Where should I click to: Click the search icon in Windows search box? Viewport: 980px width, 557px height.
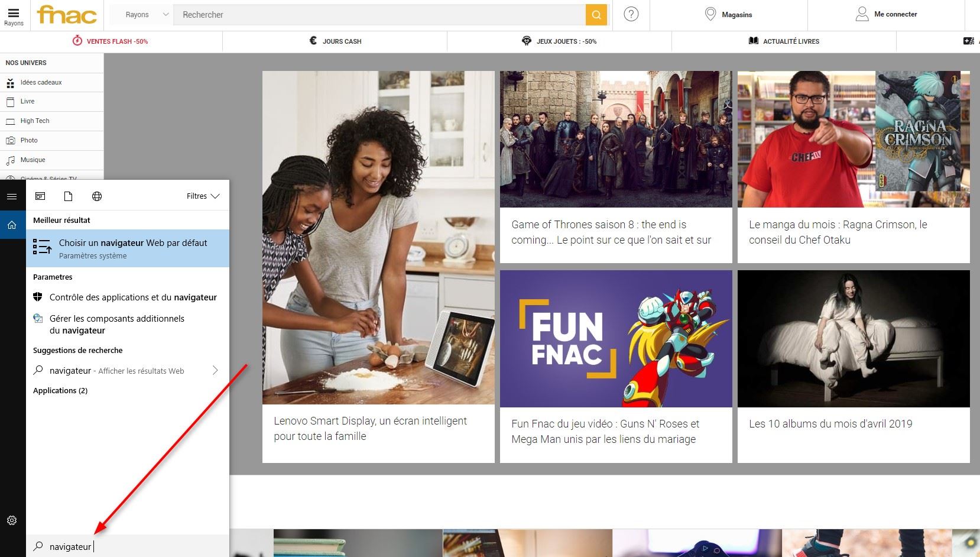pos(38,546)
